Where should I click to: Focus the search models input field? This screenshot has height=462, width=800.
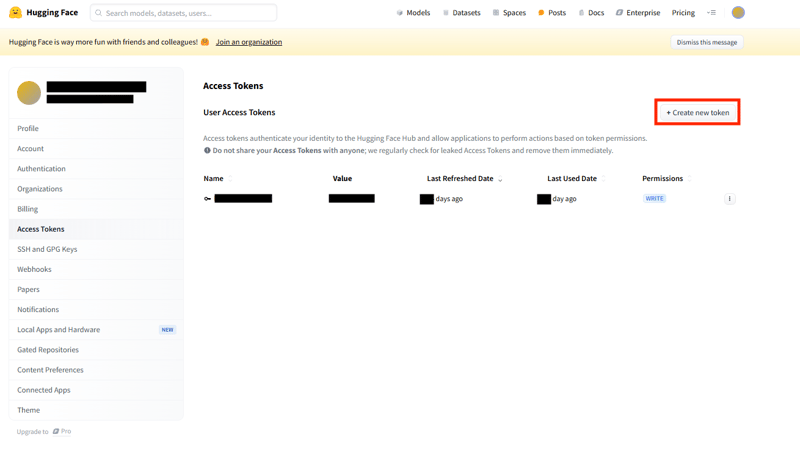pos(185,13)
